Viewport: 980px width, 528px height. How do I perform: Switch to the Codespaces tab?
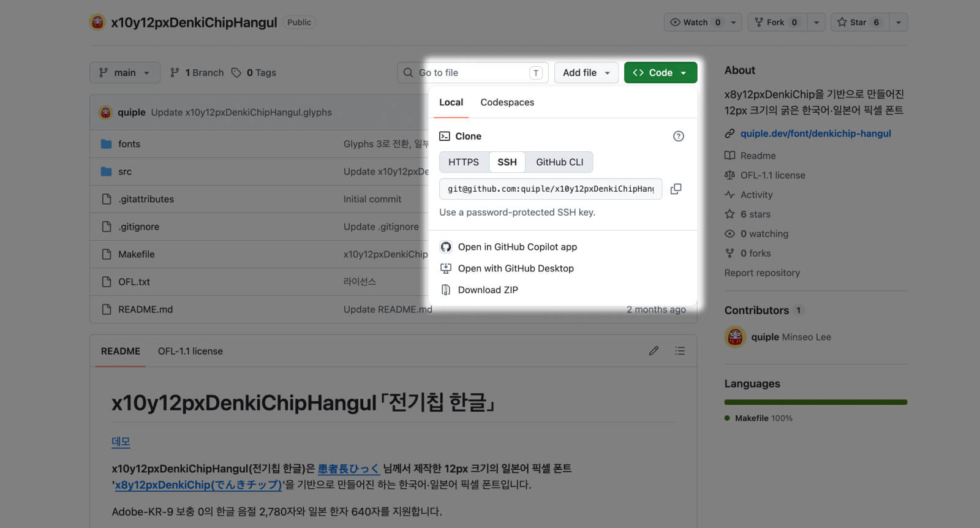pos(507,102)
